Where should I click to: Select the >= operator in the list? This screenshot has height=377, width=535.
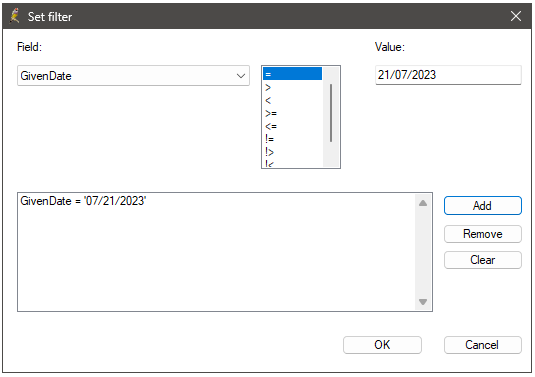292,113
